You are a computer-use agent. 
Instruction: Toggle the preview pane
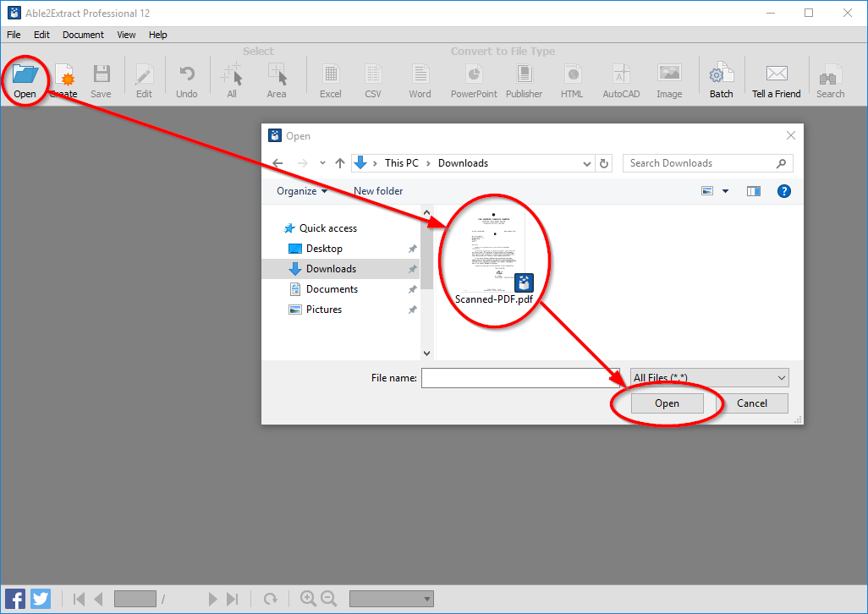(754, 191)
